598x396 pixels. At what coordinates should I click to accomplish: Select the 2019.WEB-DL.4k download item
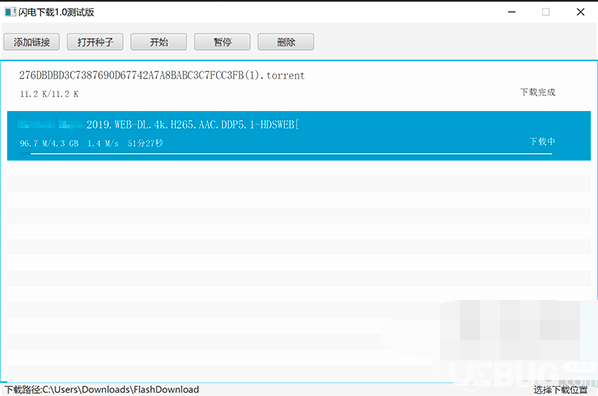point(299,136)
